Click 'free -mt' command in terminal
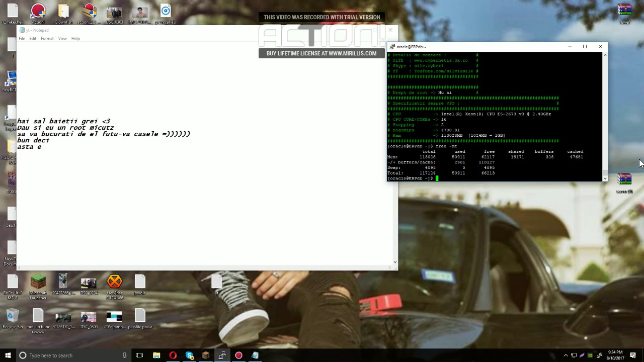The height and width of the screenshot is (362, 644). 446,146
